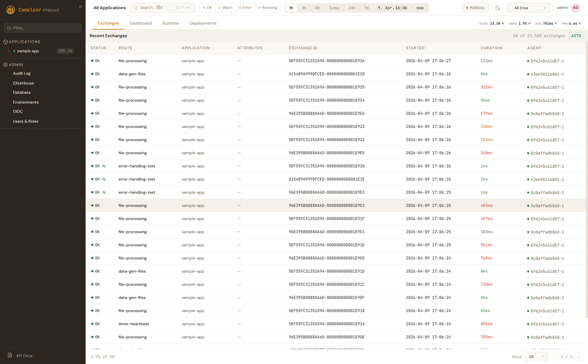Click the sort icon beside STATUS column
This screenshot has height=364, width=588.
click(x=108, y=48)
